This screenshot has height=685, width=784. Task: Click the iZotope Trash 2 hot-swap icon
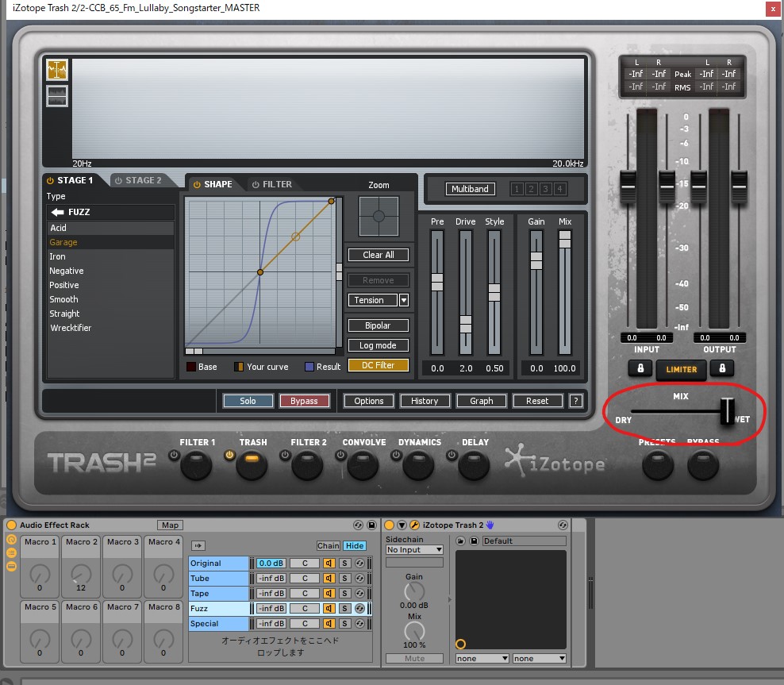coord(563,525)
